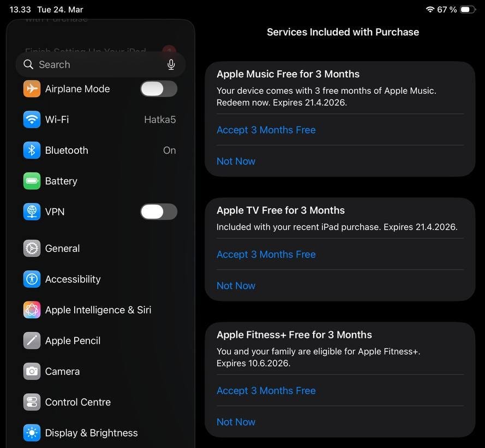The height and width of the screenshot is (448, 485).
Task: Toggle the VPN switch
Action: (x=159, y=212)
